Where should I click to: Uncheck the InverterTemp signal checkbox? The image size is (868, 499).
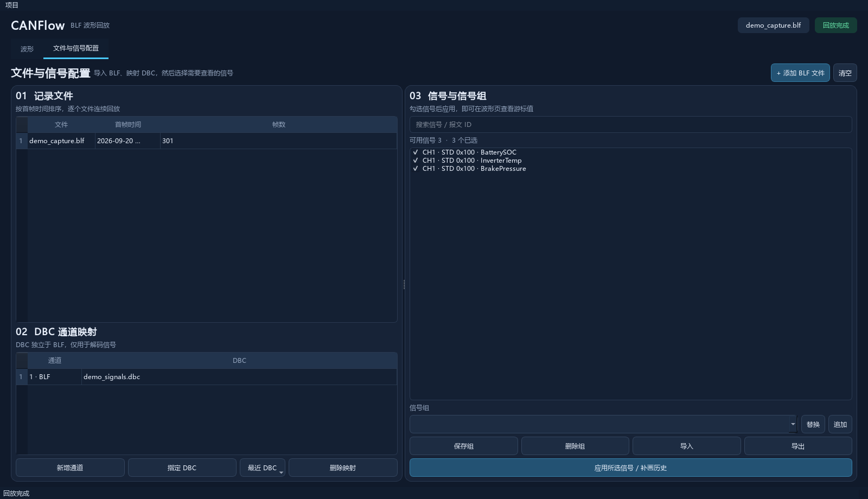click(x=416, y=161)
